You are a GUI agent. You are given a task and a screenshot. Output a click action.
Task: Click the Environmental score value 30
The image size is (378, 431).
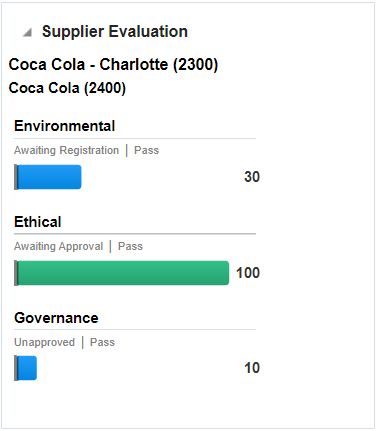pyautogui.click(x=252, y=177)
